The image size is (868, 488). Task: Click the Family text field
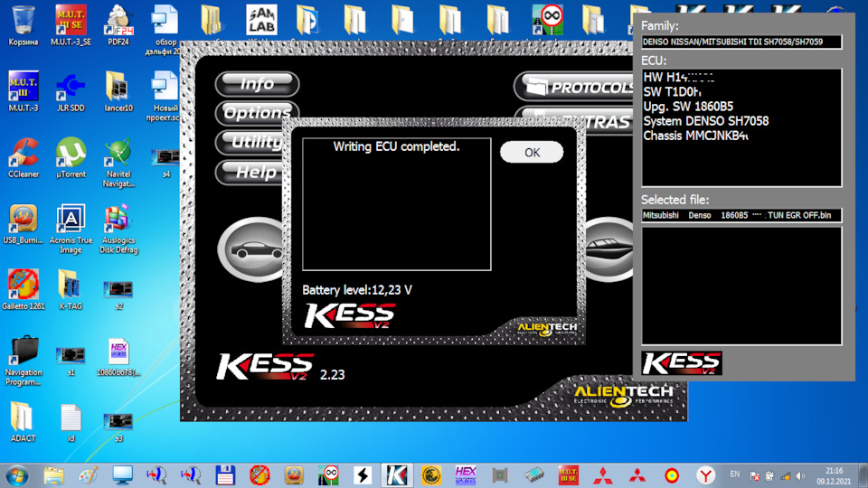pyautogui.click(x=741, y=42)
